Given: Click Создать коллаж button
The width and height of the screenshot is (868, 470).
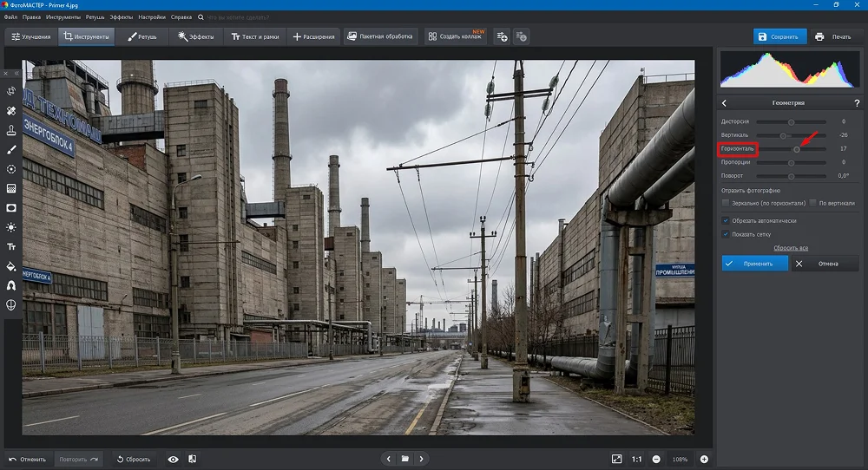Looking at the screenshot, I should [457, 36].
